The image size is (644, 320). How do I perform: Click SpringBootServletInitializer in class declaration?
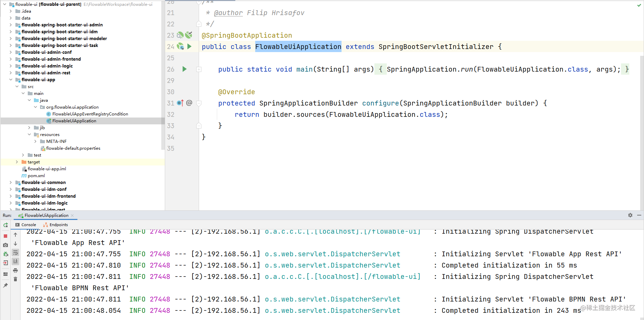point(436,47)
